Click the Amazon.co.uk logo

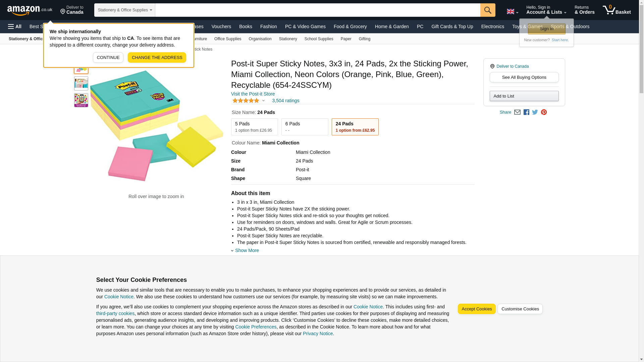click(x=30, y=10)
